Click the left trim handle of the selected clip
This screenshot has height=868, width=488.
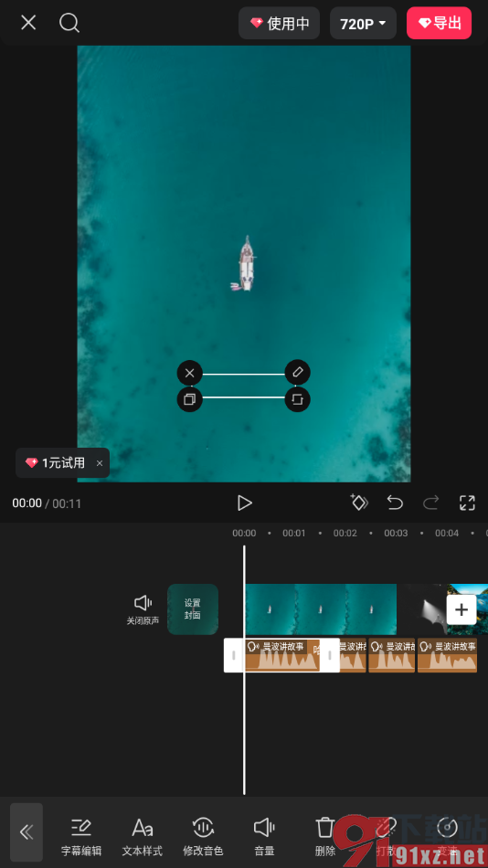(234, 655)
